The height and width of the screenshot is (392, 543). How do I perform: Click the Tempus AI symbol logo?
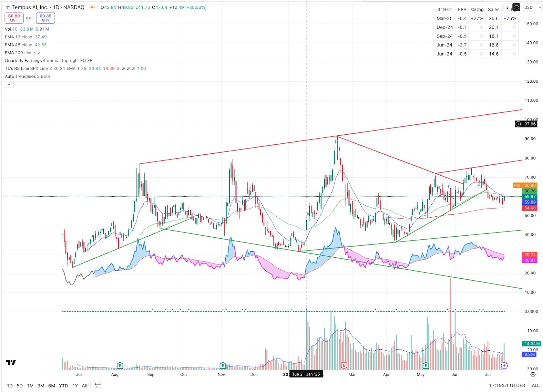coord(8,7)
